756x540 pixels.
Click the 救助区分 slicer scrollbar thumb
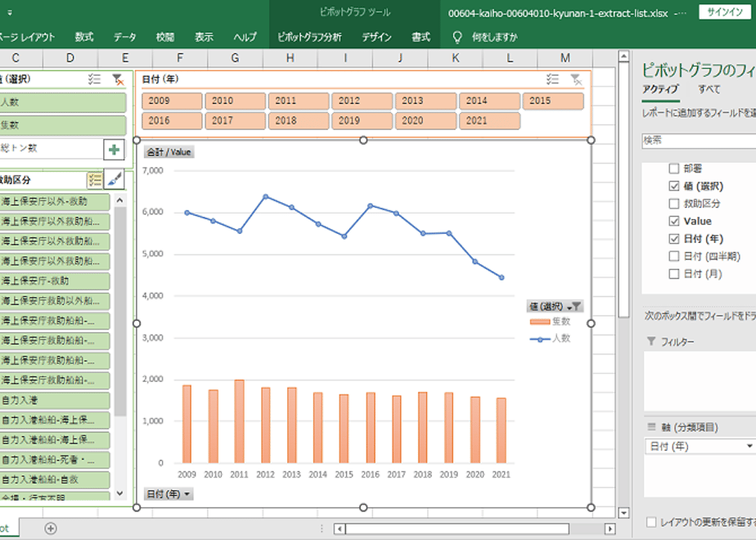pos(120,312)
